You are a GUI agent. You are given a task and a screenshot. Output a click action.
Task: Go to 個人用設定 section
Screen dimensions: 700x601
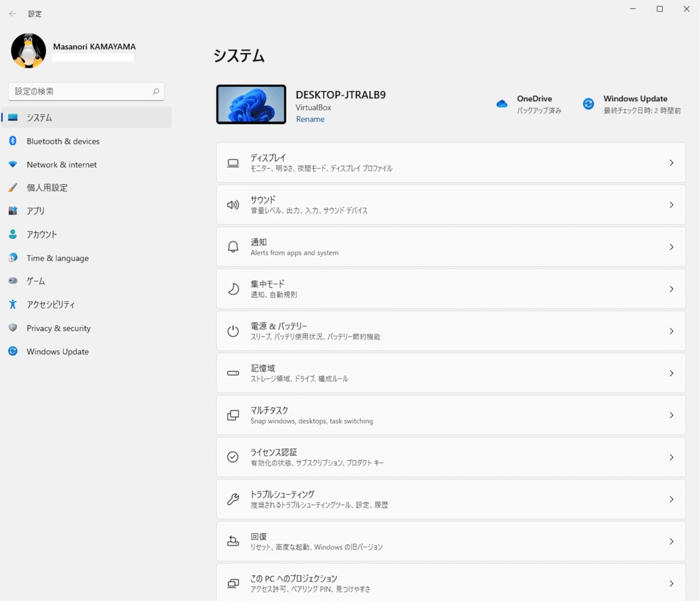coord(86,188)
